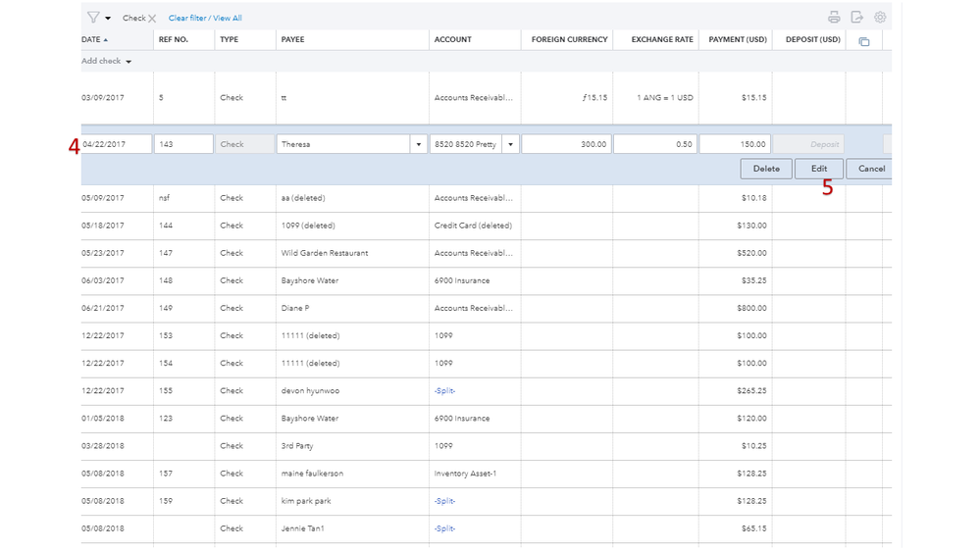Cancel editing the transaction
The height and width of the screenshot is (551, 980).
click(x=870, y=169)
